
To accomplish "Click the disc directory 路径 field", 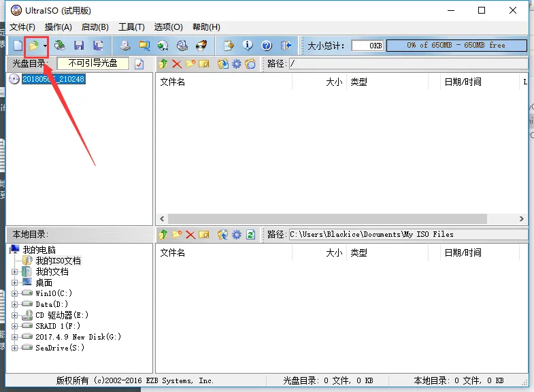I will [408, 64].
